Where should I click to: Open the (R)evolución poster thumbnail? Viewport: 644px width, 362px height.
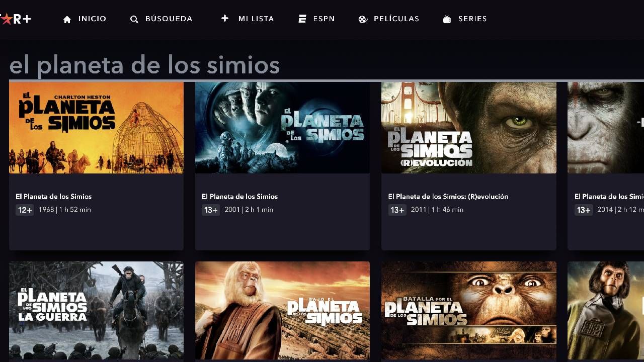pyautogui.click(x=469, y=128)
